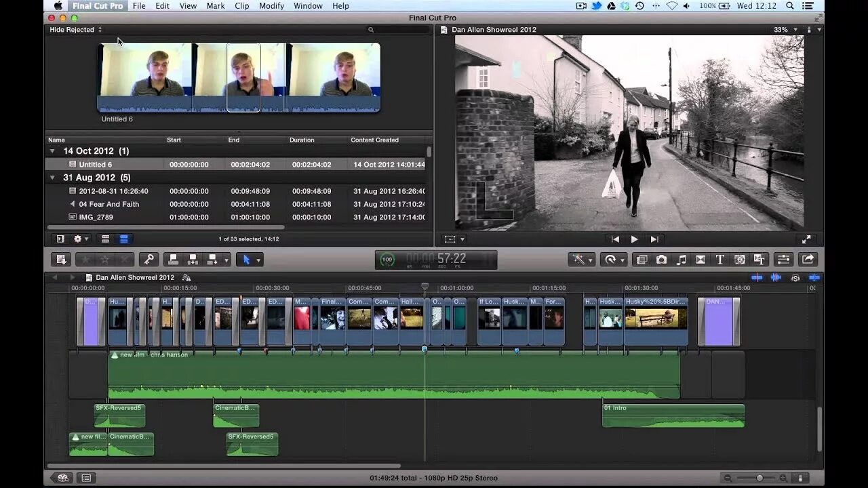
Task: Select the 04 Fear And Faith clip
Action: 236,204
